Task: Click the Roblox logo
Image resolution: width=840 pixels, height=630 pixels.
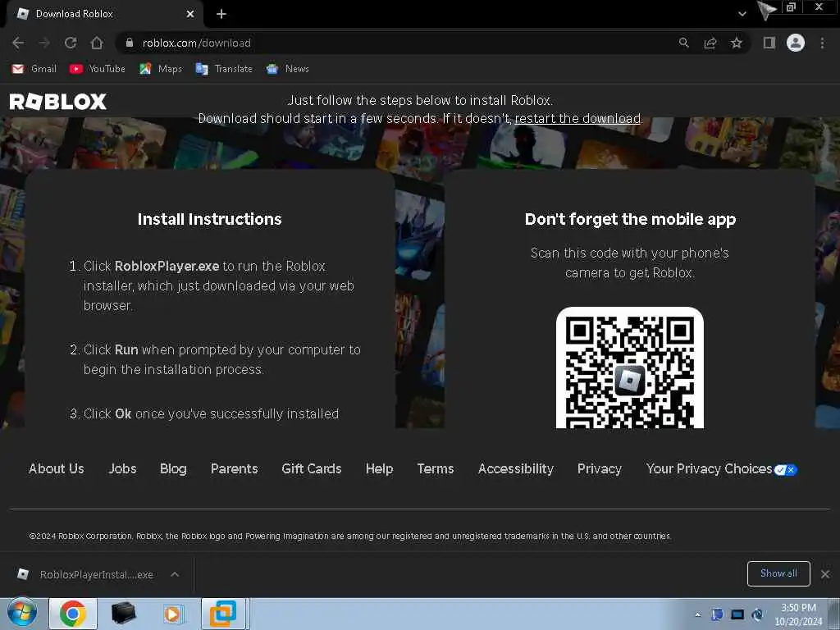Action: [58, 101]
